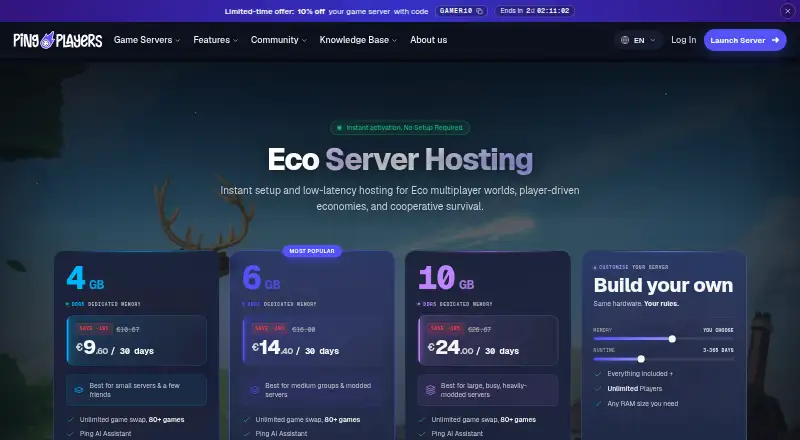Viewport: 800px width, 440px height.
Task: Click the Launch Server button
Action: click(745, 40)
